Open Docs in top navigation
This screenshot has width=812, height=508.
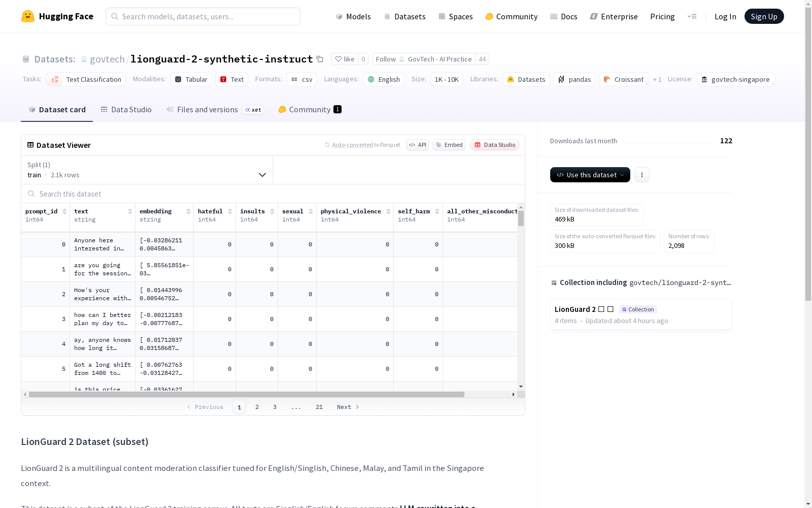(564, 16)
